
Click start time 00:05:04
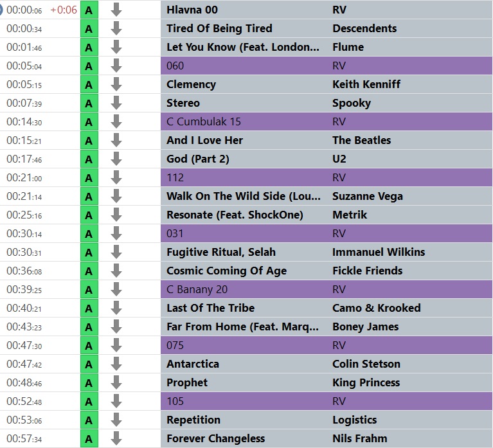point(24,66)
